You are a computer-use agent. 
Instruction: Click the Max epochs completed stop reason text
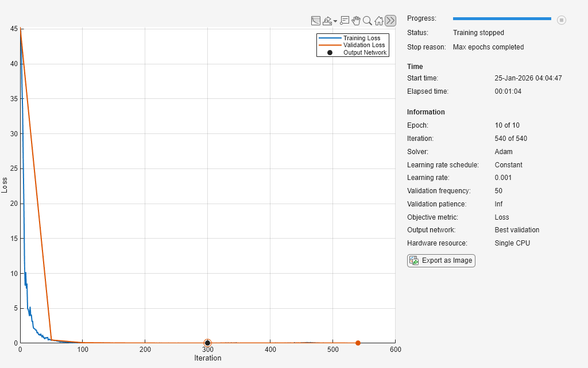click(488, 47)
